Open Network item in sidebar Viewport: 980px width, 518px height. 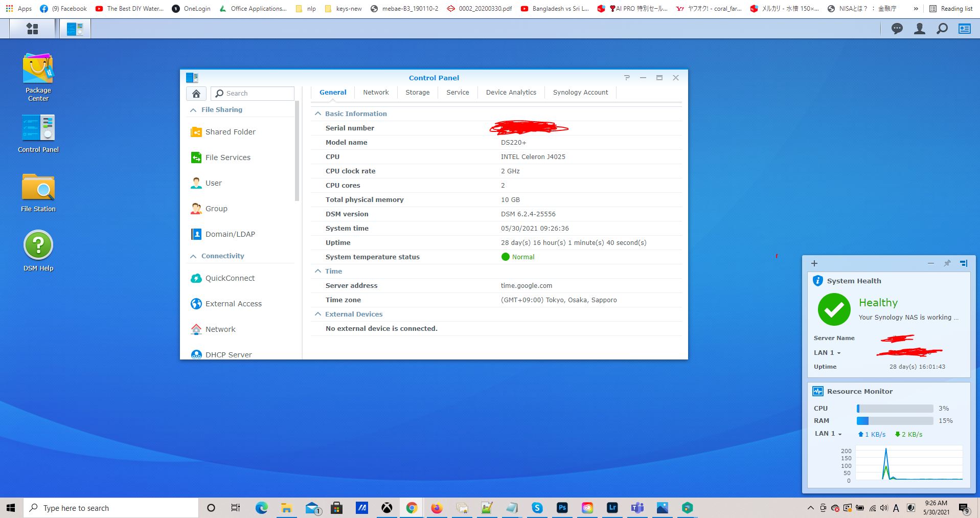213,329
